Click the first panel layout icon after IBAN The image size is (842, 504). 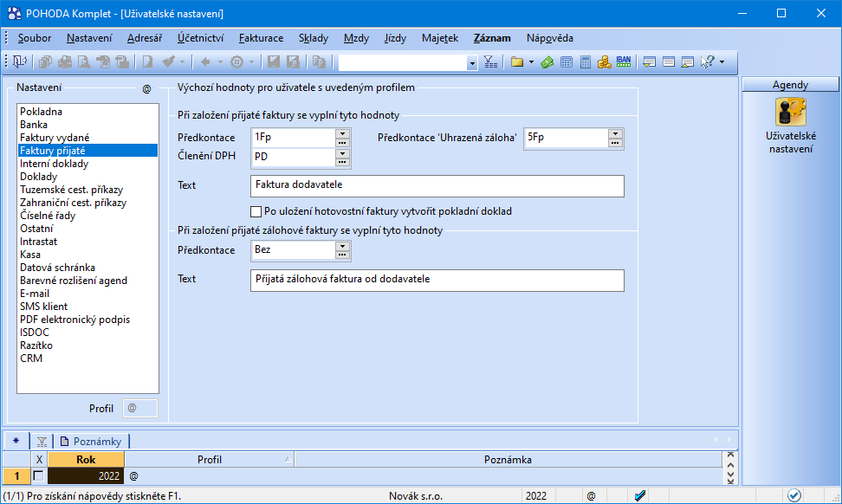click(649, 61)
